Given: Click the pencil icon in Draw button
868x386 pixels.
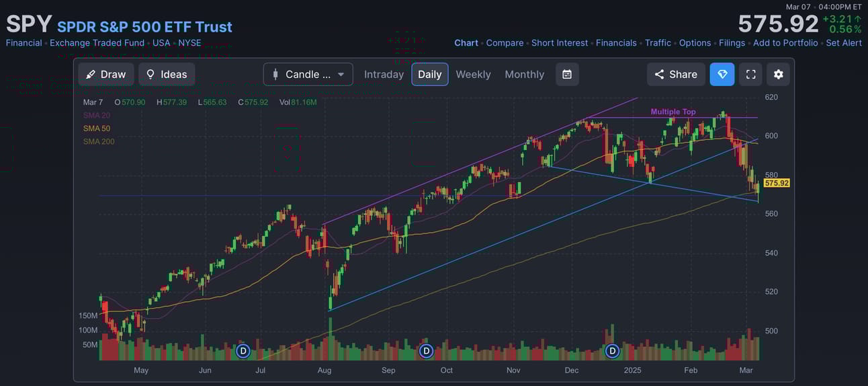Looking at the screenshot, I should click(91, 74).
